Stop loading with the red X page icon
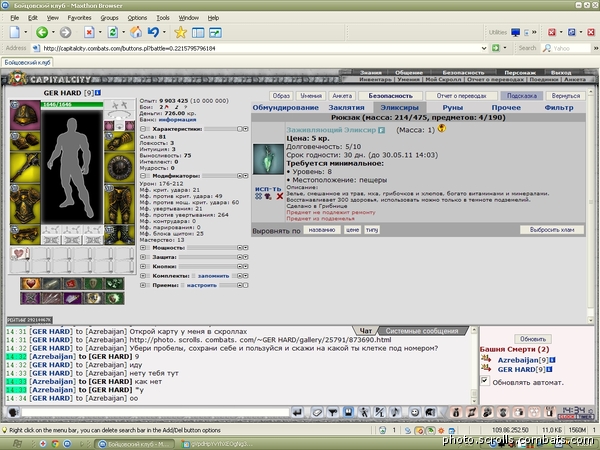The height and width of the screenshot is (450, 600). [x=89, y=33]
